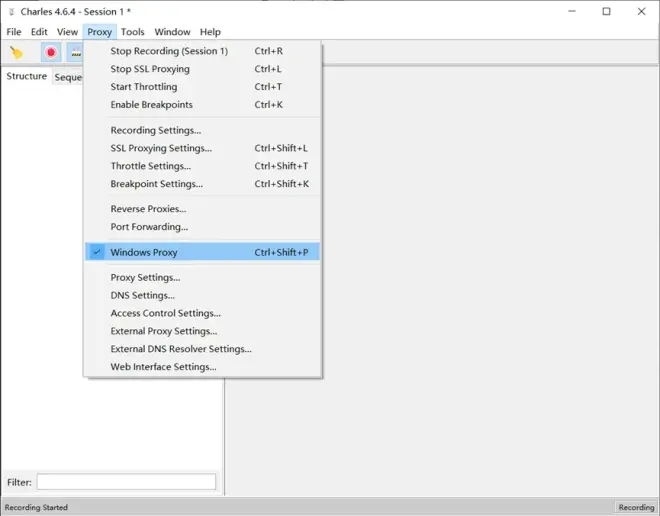Select Stop SSL Proxying
660x516 pixels.
click(x=202, y=69)
